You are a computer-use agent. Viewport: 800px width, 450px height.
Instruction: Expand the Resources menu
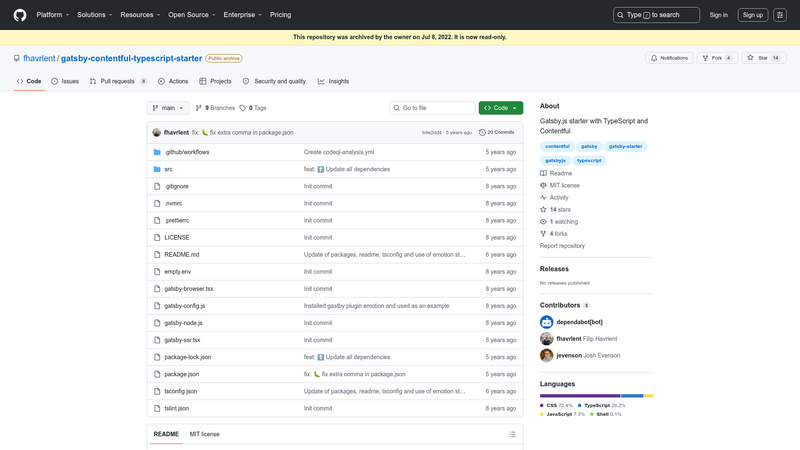point(140,15)
